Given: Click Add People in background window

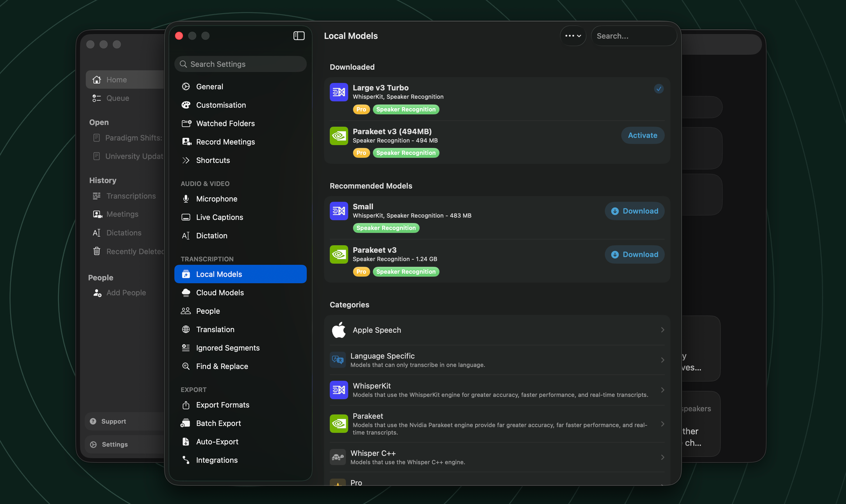Looking at the screenshot, I should coord(119,293).
